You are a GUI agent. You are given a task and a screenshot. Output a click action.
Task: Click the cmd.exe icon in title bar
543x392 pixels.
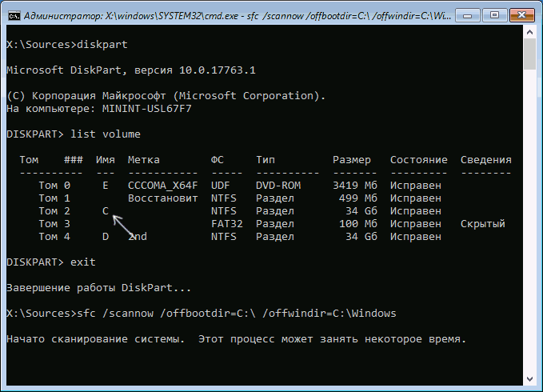[14, 16]
